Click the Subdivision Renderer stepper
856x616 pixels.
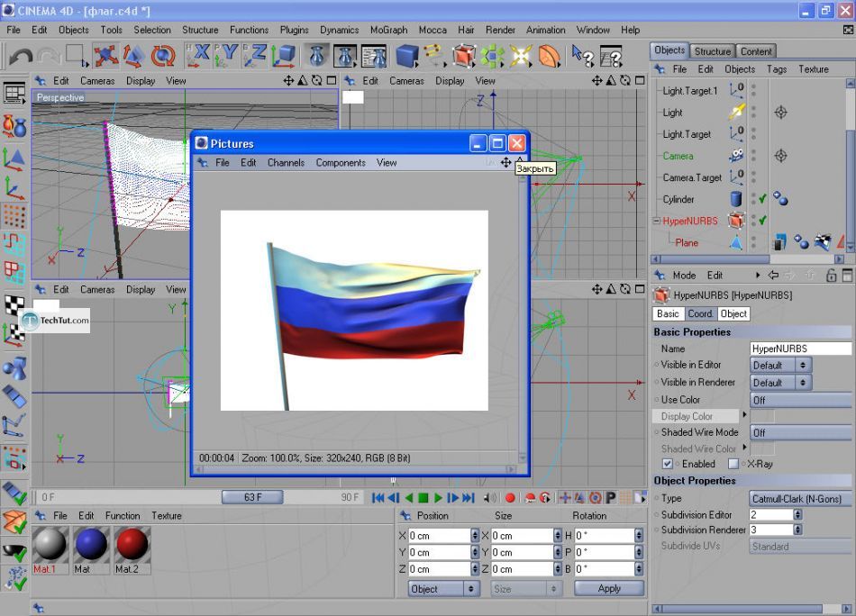(797, 530)
